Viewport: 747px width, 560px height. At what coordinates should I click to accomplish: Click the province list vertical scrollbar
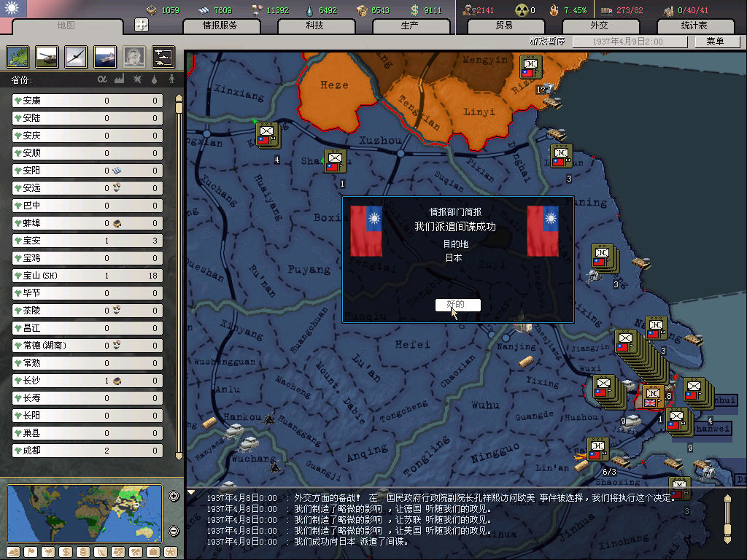tap(179, 277)
